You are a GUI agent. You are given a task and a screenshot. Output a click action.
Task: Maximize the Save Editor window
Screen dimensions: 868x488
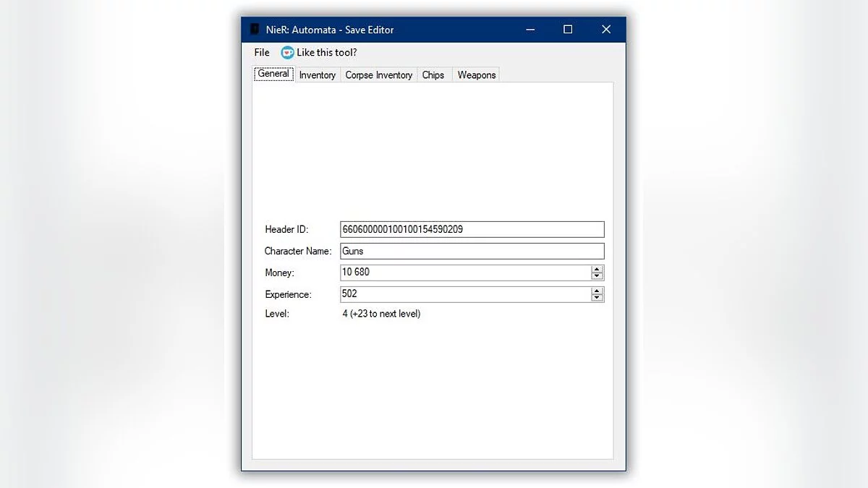click(x=568, y=30)
